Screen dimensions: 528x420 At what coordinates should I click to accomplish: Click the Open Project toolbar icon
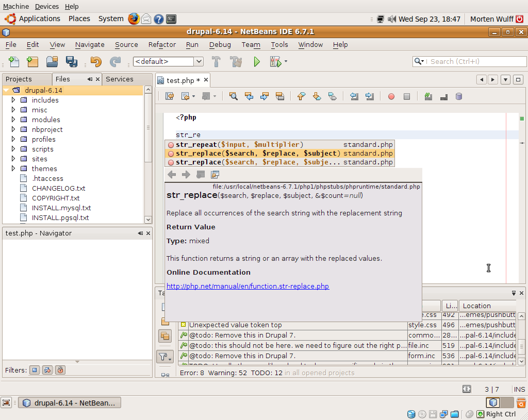[x=52, y=62]
